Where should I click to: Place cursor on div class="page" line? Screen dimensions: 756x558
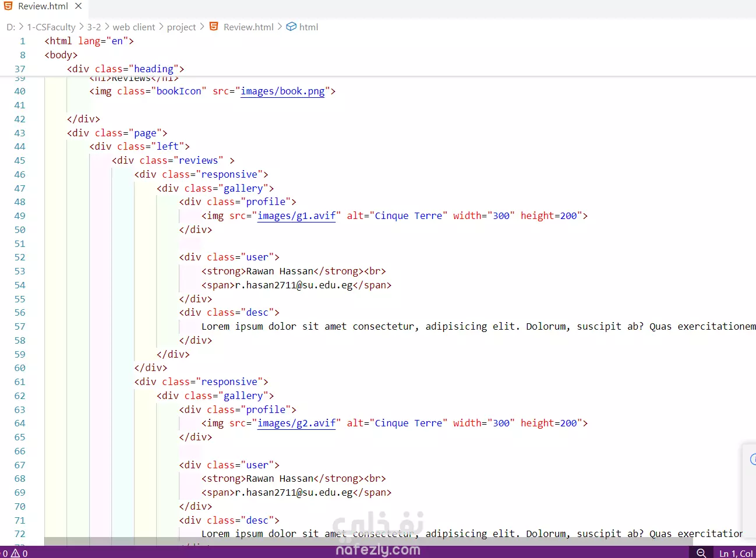(x=117, y=133)
